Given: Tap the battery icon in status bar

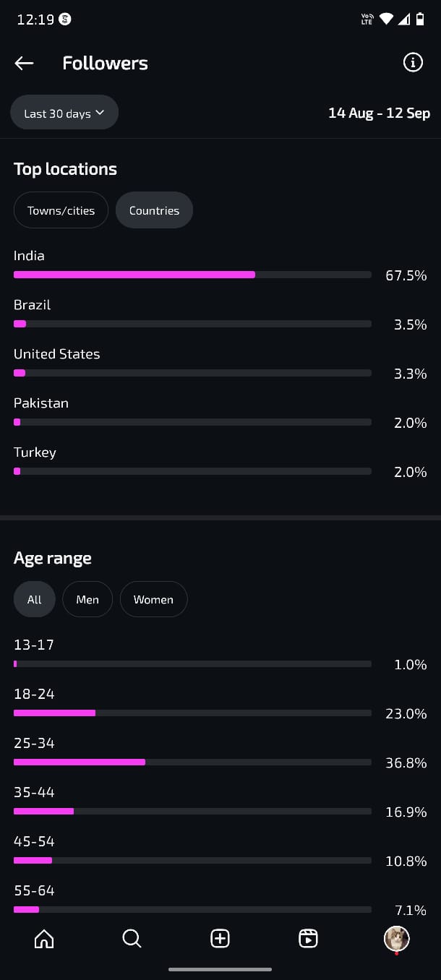Looking at the screenshot, I should click(420, 20).
